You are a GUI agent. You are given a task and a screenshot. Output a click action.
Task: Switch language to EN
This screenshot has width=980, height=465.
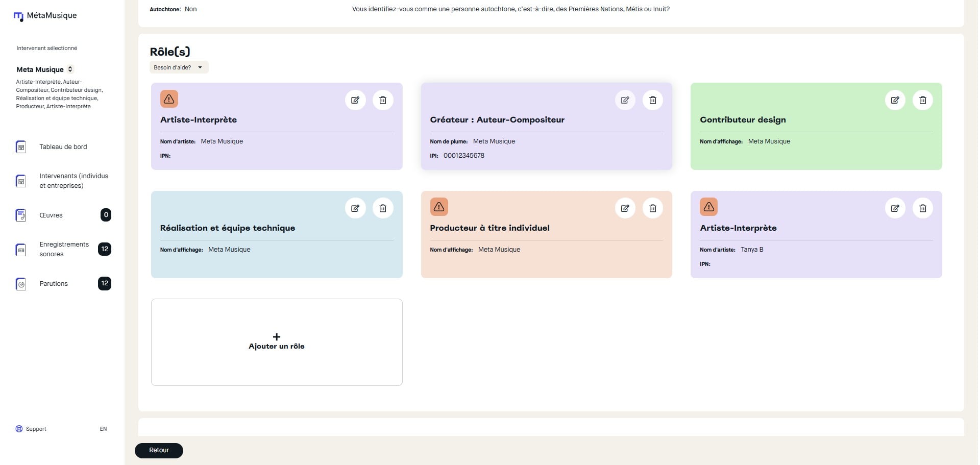(103, 429)
